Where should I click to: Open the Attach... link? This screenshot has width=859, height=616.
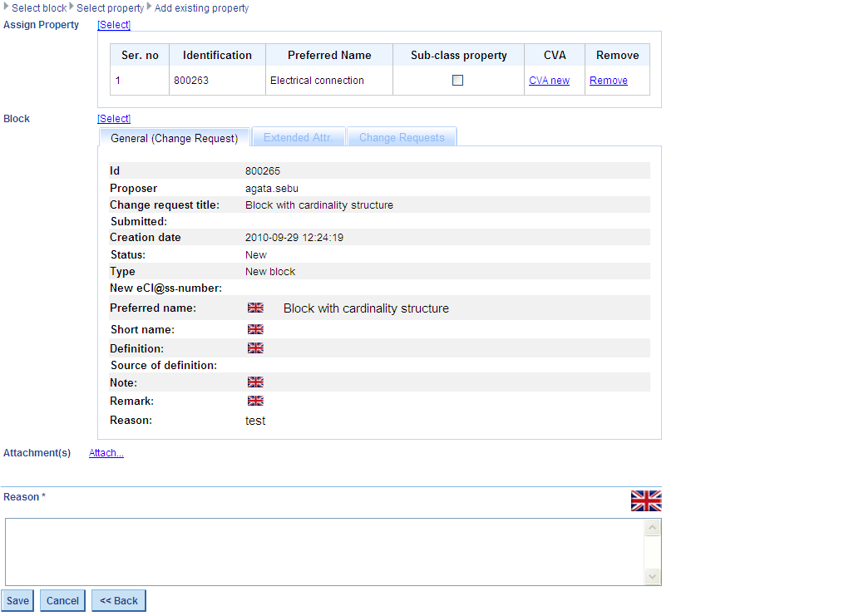(x=106, y=453)
